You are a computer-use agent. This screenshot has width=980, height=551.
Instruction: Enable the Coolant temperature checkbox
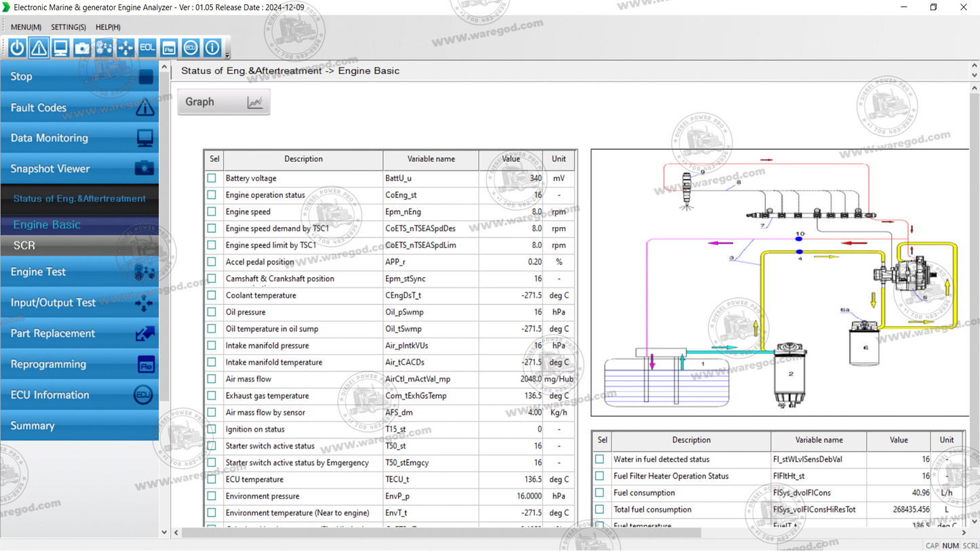coord(212,295)
